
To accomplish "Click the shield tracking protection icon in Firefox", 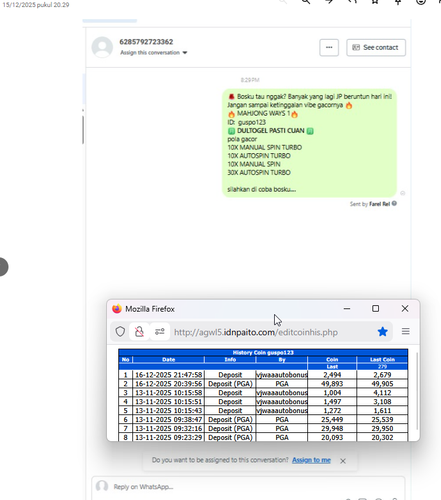I will click(x=120, y=332).
